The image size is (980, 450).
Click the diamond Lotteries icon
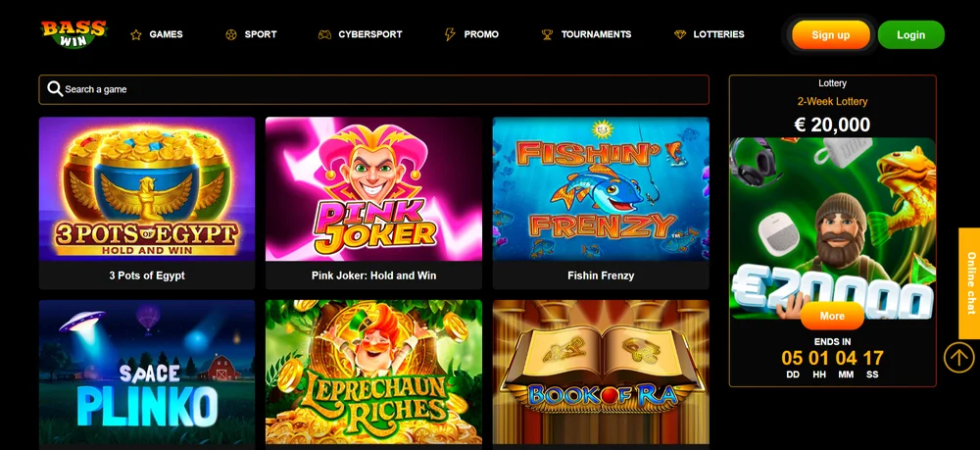(680, 35)
